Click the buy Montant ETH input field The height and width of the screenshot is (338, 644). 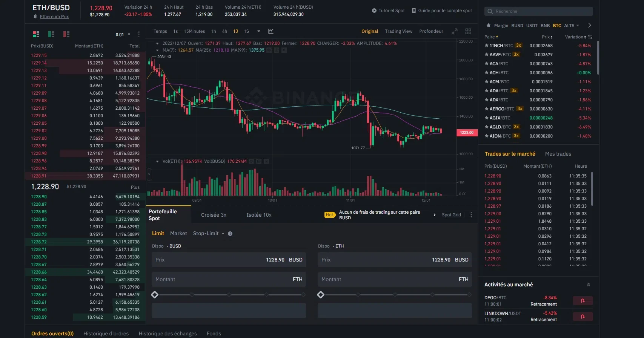tap(229, 279)
